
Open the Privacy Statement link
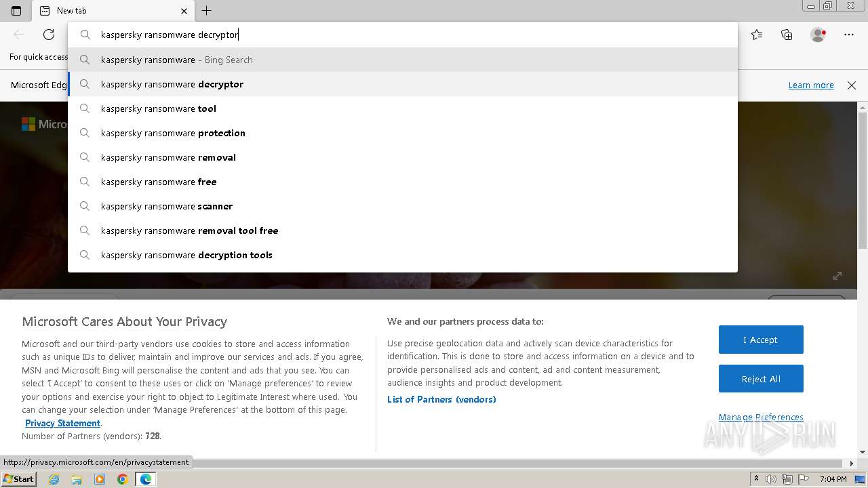62,423
